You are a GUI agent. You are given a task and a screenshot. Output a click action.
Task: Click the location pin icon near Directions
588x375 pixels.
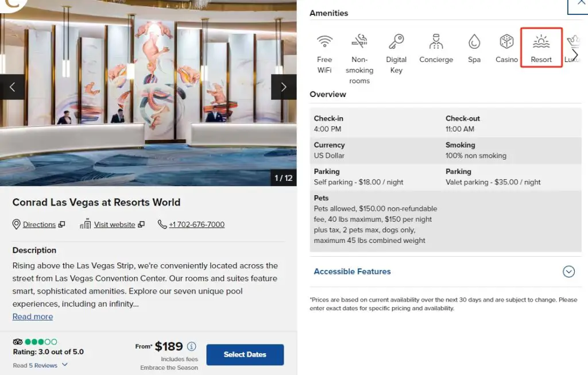(x=17, y=224)
